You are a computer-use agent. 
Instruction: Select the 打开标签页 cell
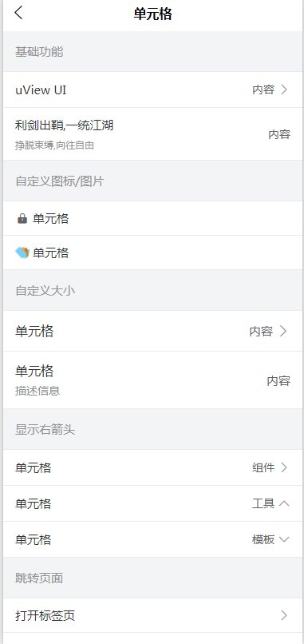[x=152, y=615]
